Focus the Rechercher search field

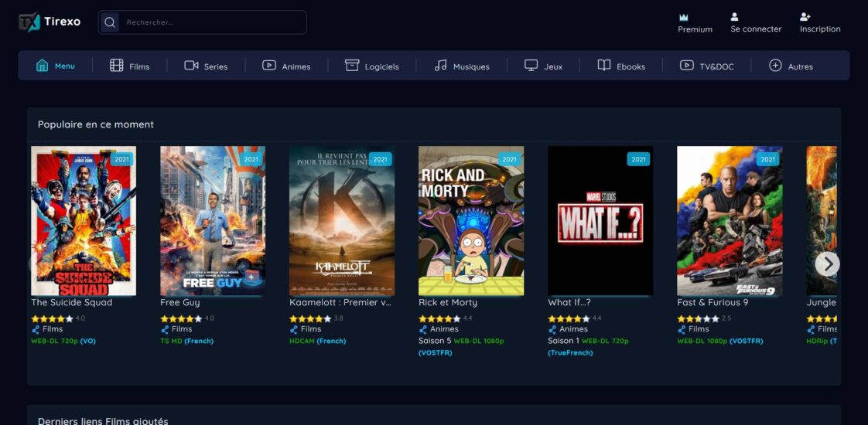click(x=213, y=22)
